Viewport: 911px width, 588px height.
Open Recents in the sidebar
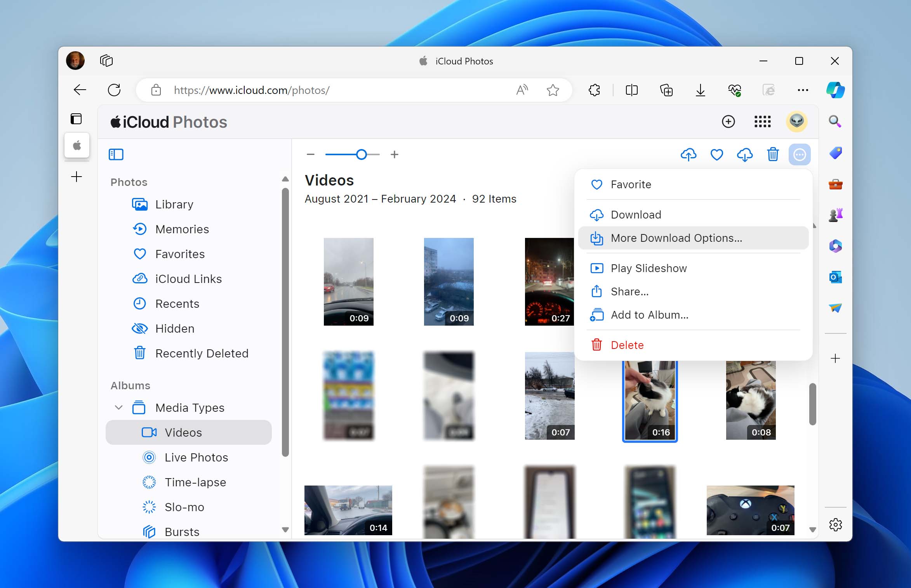[x=188, y=304]
